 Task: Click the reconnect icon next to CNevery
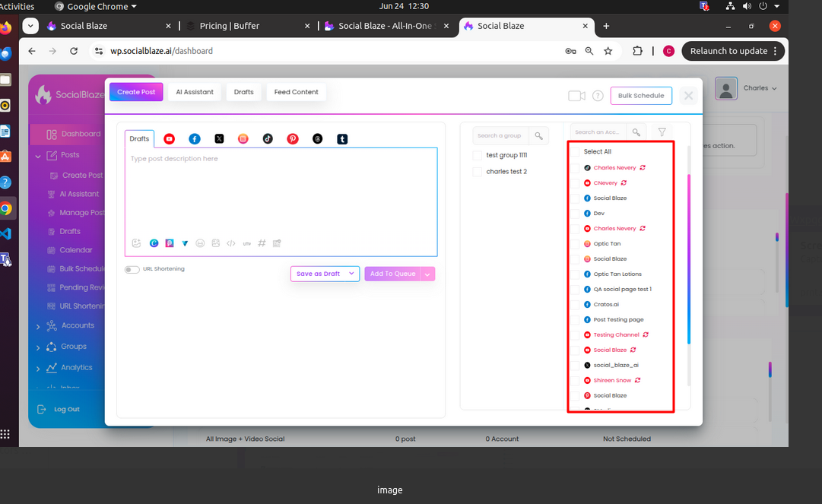click(624, 183)
